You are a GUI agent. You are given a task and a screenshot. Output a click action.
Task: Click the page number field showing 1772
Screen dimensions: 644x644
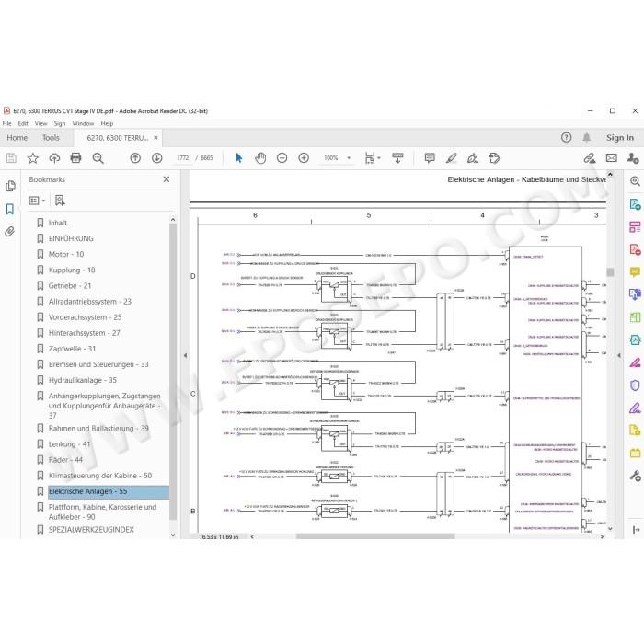[183, 157]
